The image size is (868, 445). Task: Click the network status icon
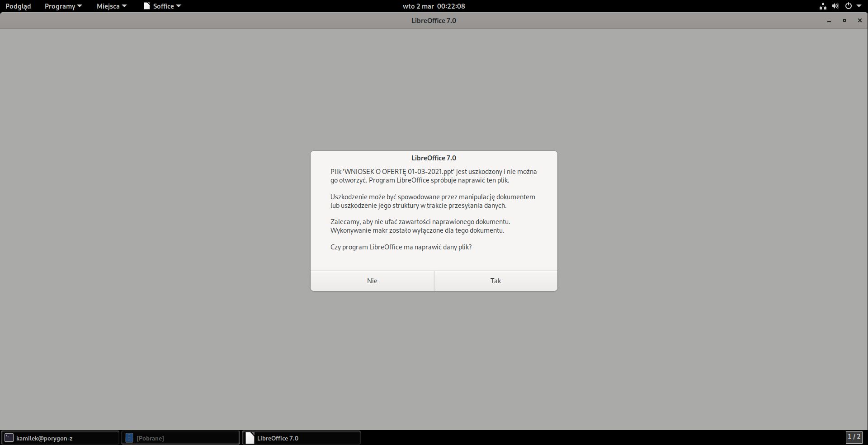(823, 6)
